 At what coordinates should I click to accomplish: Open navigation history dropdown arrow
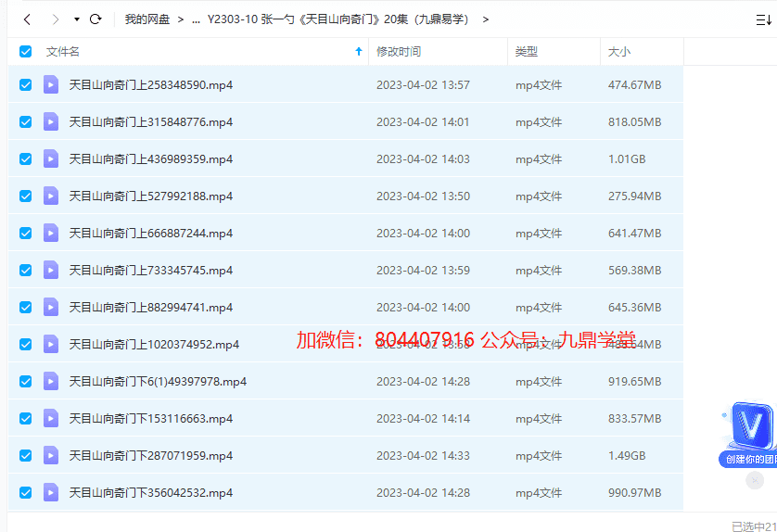[77, 19]
